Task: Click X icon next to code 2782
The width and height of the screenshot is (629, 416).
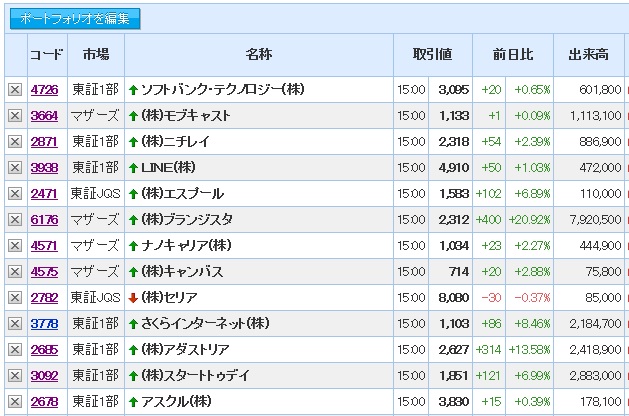Action: tap(15, 298)
